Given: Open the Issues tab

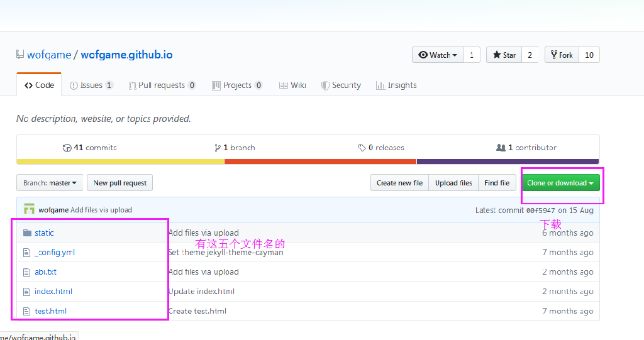Looking at the screenshot, I should [91, 85].
